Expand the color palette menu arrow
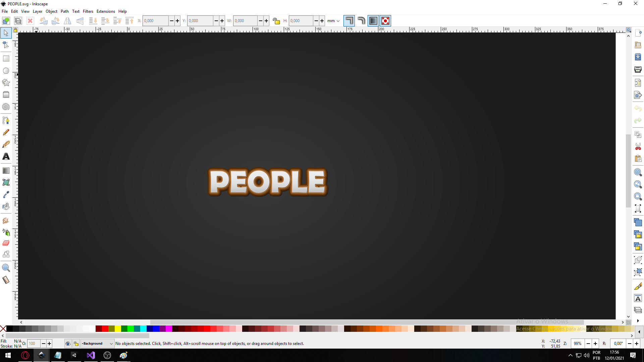644x362 pixels. 639,332
